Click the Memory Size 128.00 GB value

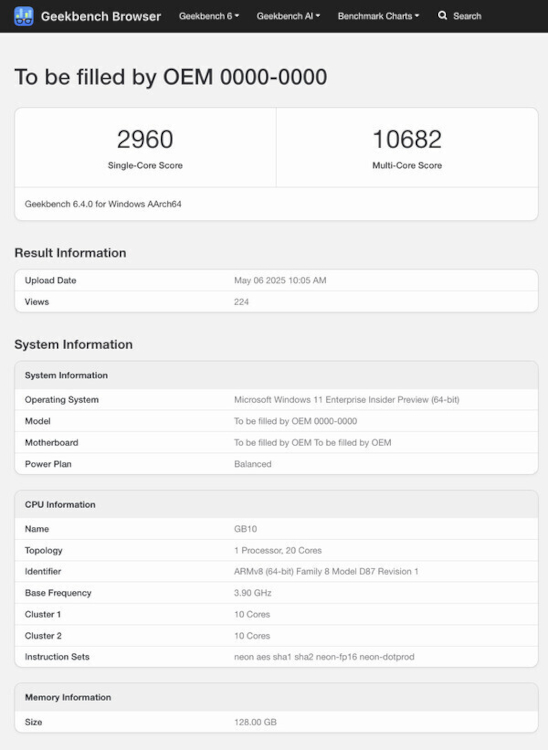(255, 722)
